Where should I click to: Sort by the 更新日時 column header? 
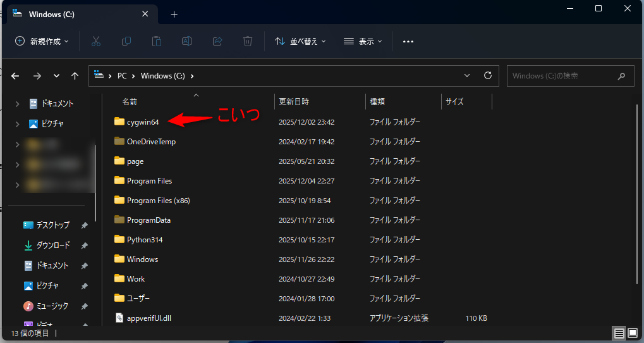tap(294, 101)
